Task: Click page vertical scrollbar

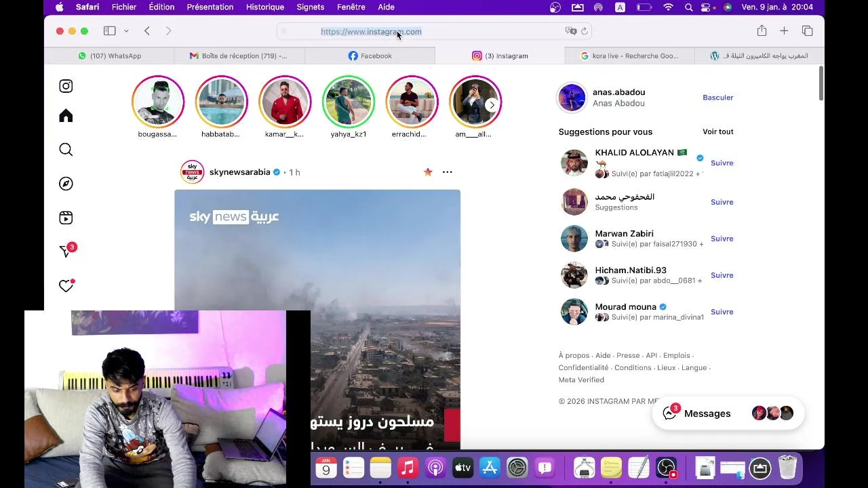Action: click(821, 84)
